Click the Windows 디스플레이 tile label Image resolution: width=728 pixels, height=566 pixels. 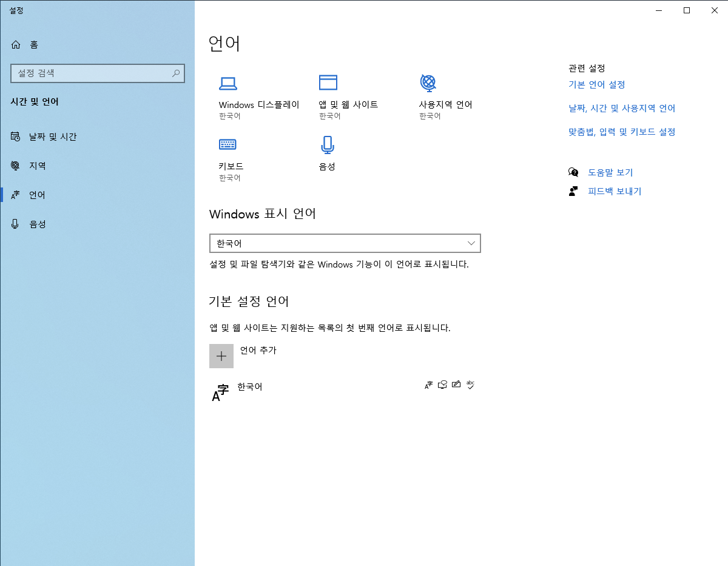point(259,104)
